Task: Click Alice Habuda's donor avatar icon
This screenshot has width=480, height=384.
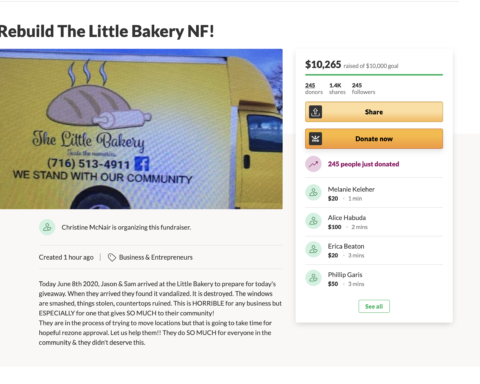Action: point(313,221)
